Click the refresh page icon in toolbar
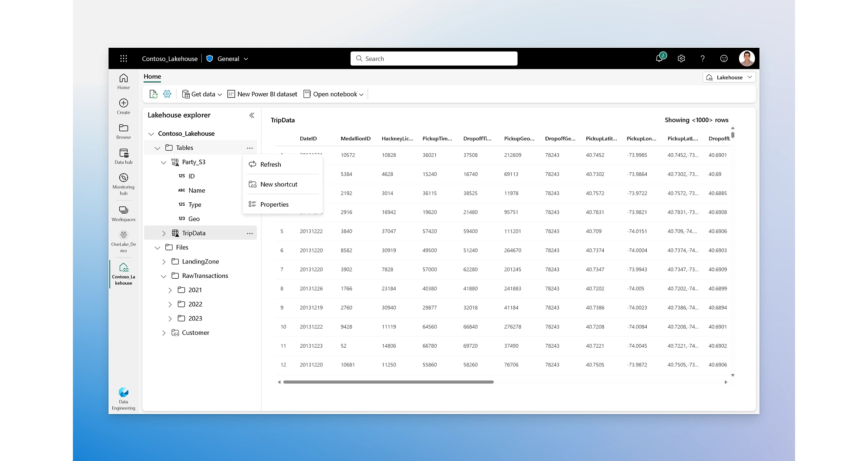Screen dimensions: 868x461 click(153, 94)
